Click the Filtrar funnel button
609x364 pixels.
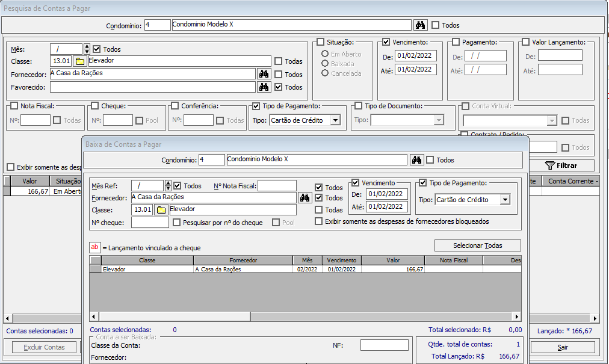coord(560,165)
